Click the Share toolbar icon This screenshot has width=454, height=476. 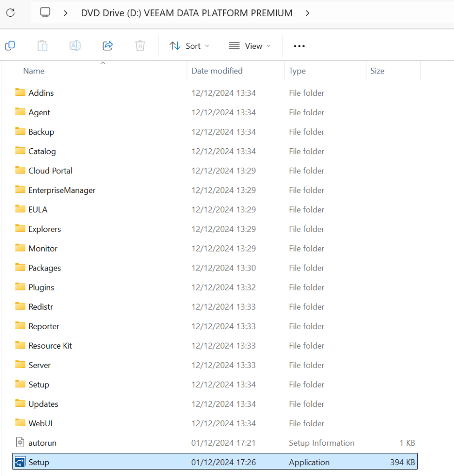click(107, 46)
